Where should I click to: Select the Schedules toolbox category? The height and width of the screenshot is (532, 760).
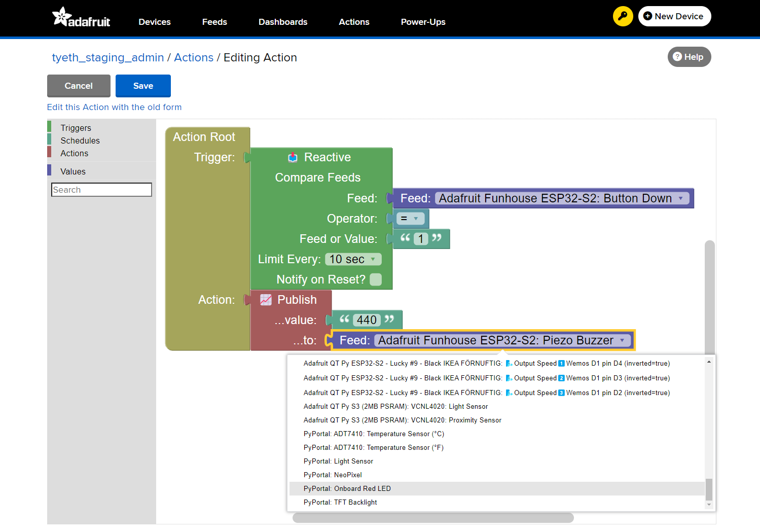coord(80,140)
